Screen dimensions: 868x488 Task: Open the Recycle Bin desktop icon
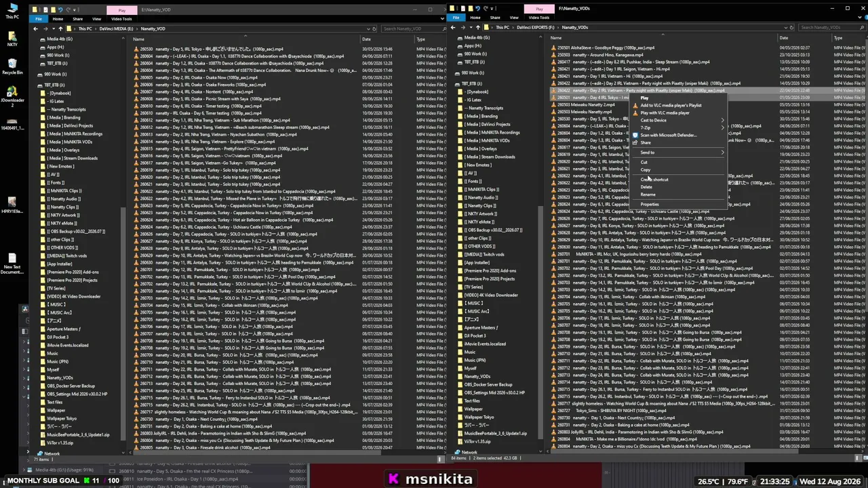[12, 65]
